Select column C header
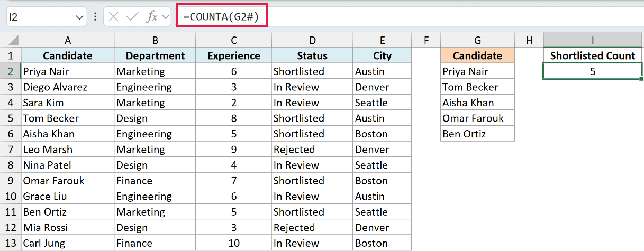This screenshot has width=644, height=251. pyautogui.click(x=234, y=40)
